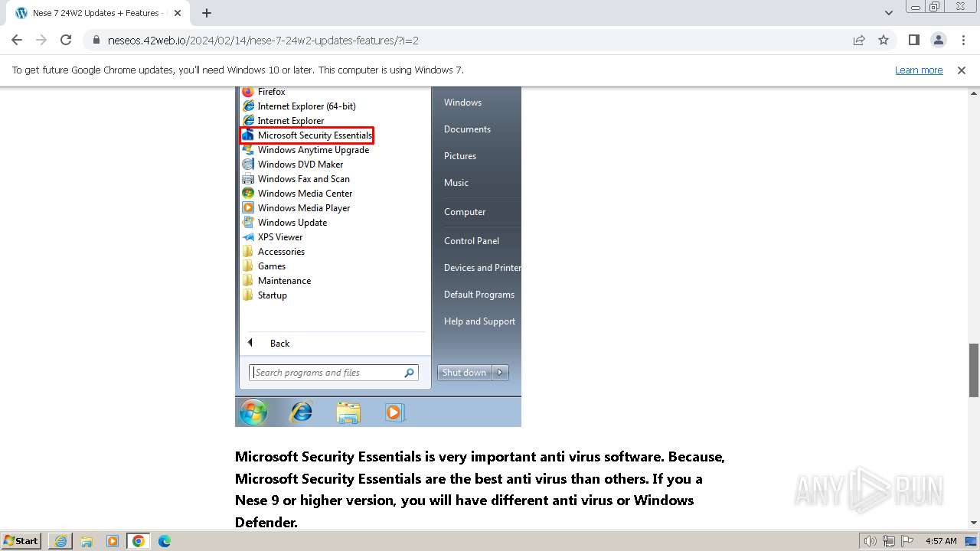Open Microsoft Edge from taskbar
The height and width of the screenshot is (551, 980).
[x=165, y=540]
